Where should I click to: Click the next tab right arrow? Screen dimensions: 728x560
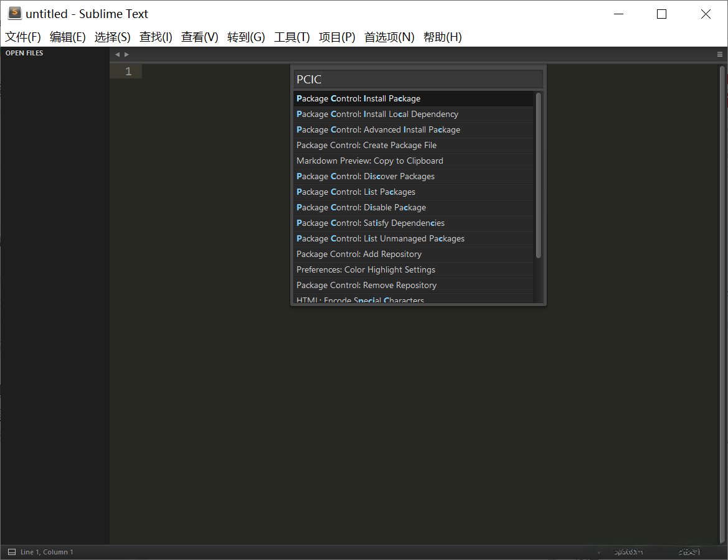click(x=127, y=54)
